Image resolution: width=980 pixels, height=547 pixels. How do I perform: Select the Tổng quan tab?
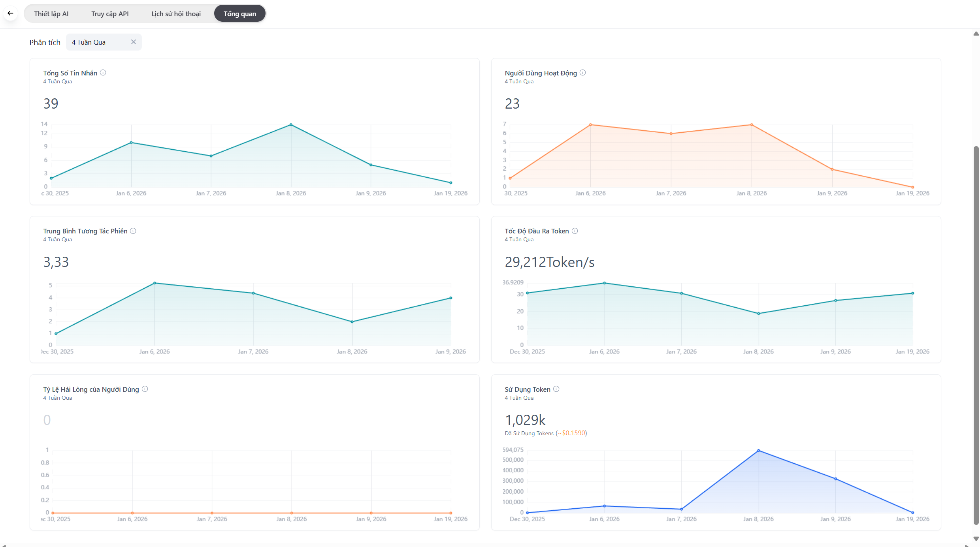pyautogui.click(x=239, y=14)
